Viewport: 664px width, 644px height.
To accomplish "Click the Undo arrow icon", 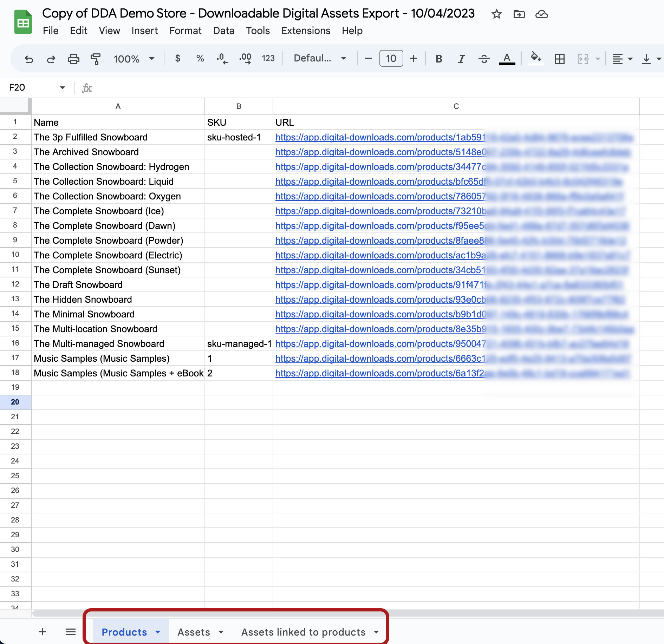I will pos(29,59).
